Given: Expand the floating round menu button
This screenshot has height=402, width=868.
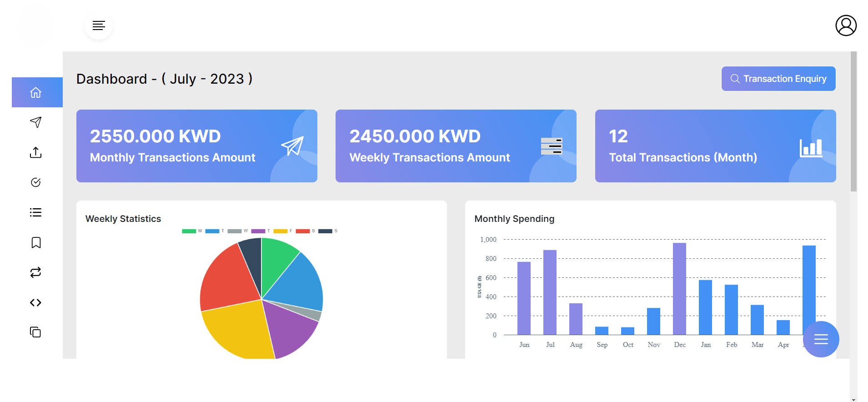Looking at the screenshot, I should [x=821, y=339].
